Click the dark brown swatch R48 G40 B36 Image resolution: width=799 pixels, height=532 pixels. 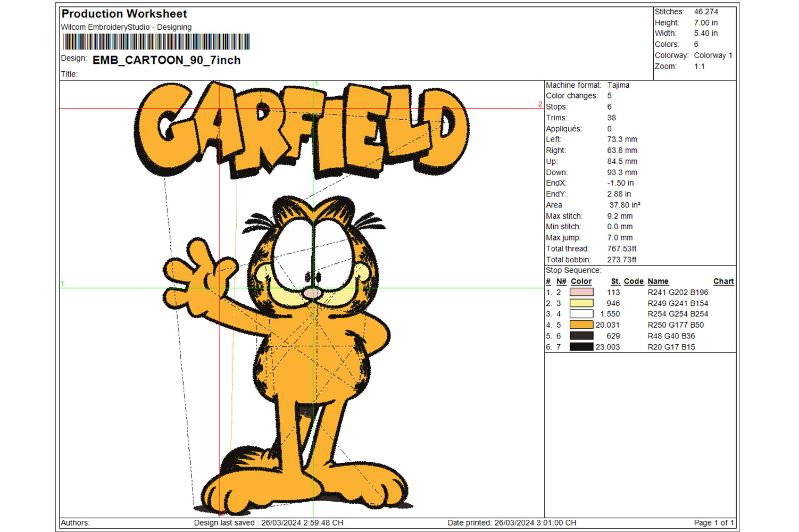click(581, 336)
